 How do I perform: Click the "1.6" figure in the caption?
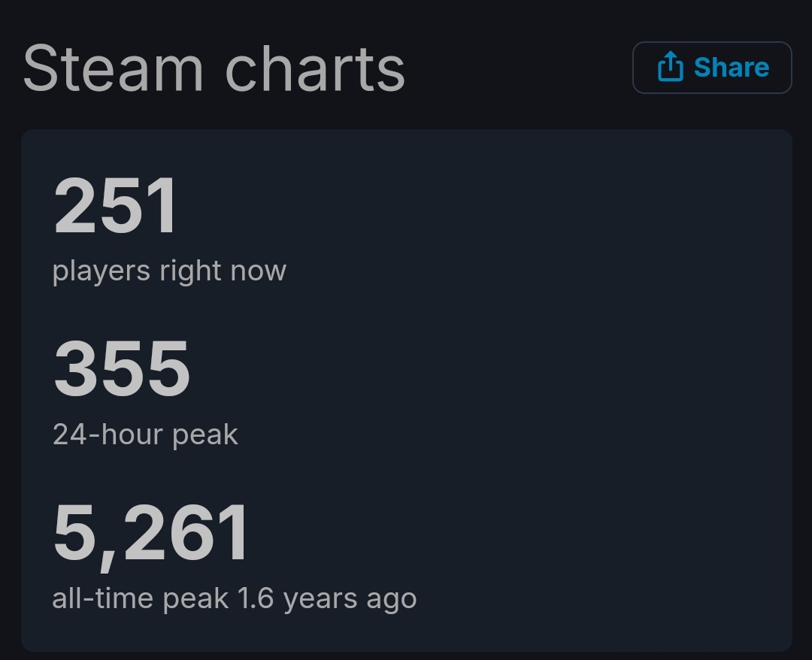pyautogui.click(x=256, y=598)
